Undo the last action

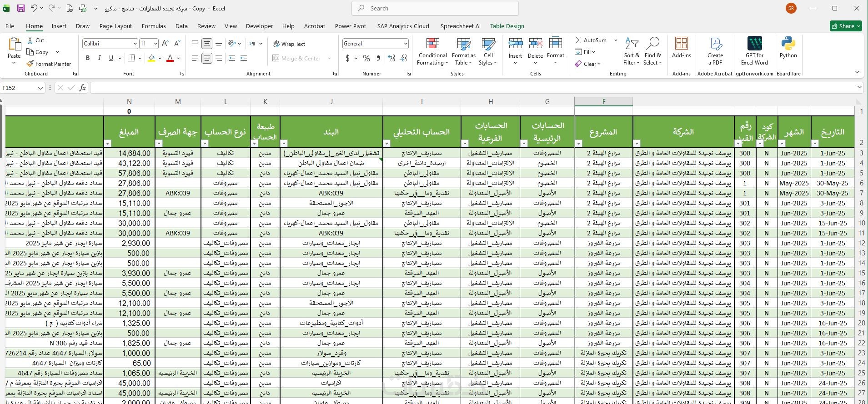tap(34, 8)
